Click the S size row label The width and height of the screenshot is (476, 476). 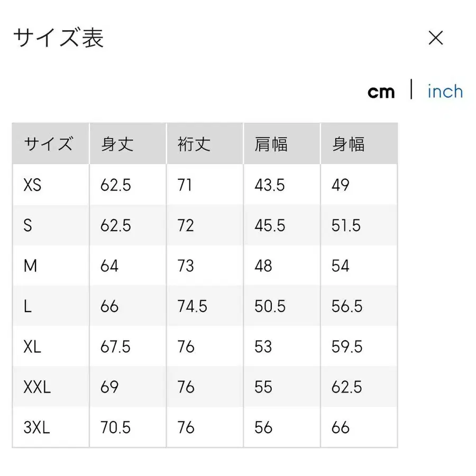[29, 225]
